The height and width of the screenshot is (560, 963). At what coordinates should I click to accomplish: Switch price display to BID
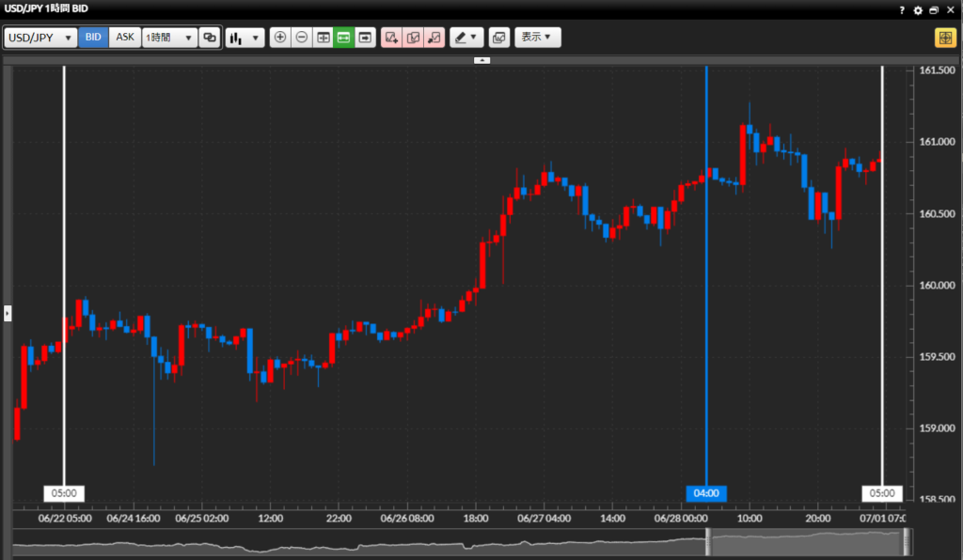click(x=93, y=38)
